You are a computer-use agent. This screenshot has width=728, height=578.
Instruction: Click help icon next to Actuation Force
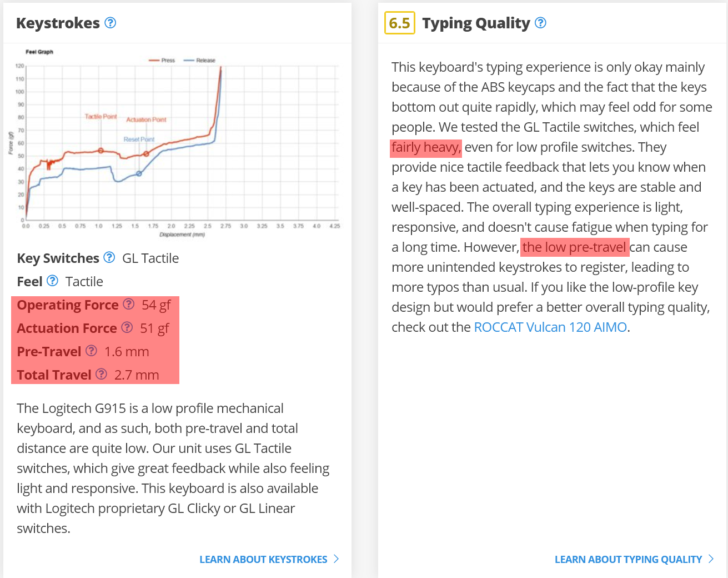click(x=127, y=327)
